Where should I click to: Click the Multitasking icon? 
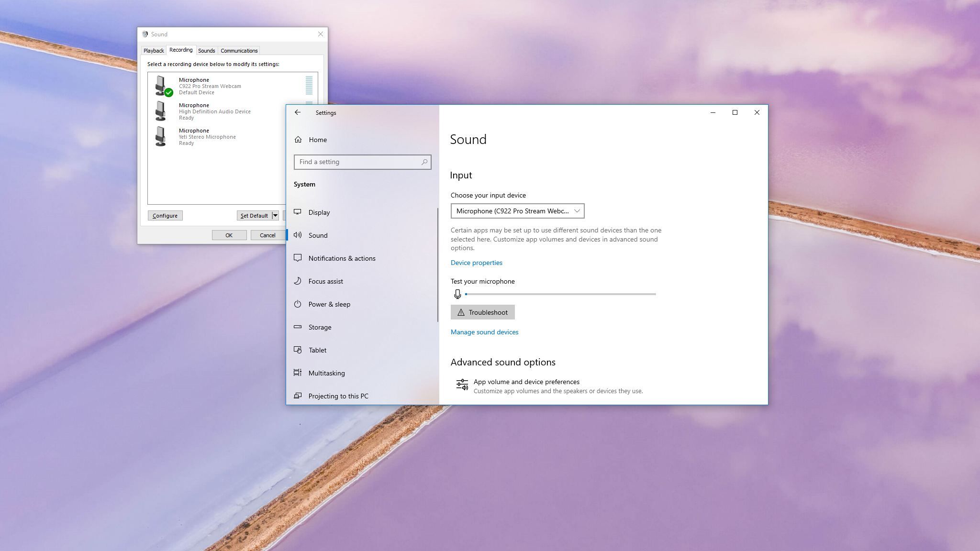coord(298,373)
